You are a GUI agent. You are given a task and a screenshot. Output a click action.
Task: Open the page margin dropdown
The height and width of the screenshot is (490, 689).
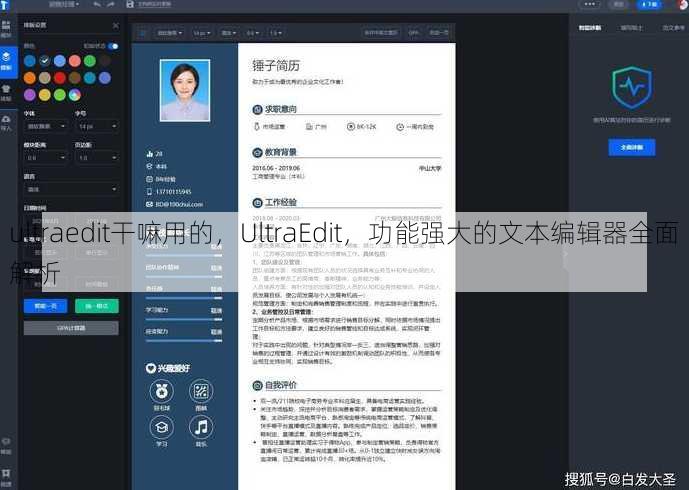point(97,157)
